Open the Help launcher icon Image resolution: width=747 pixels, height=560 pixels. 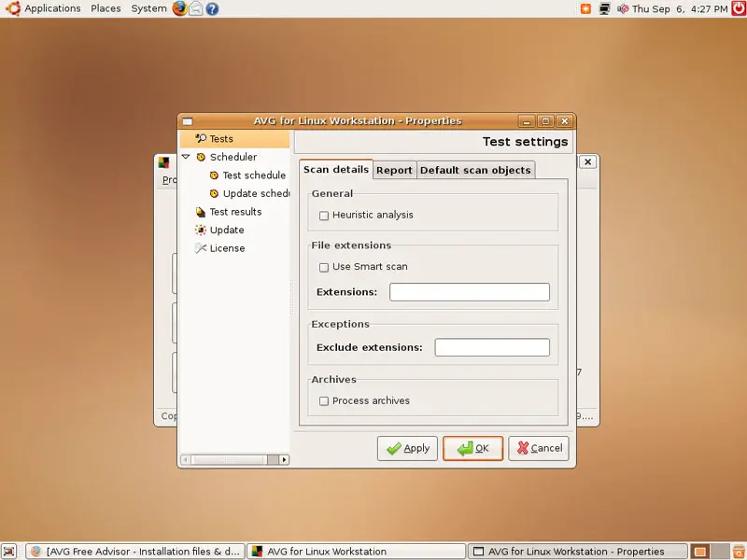pyautogui.click(x=213, y=8)
